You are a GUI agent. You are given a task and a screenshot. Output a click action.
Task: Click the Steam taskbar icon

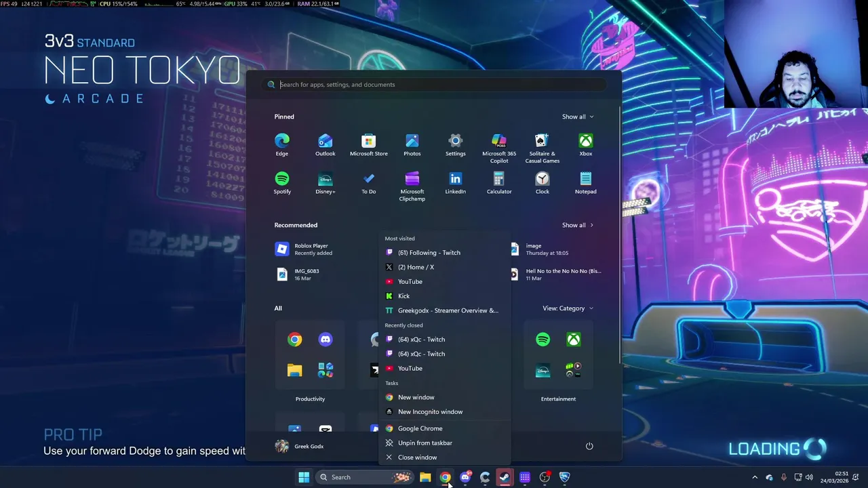505,477
